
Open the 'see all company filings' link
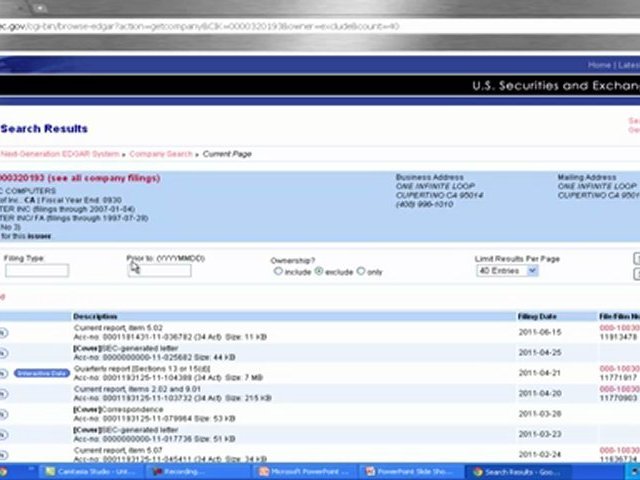[104, 178]
